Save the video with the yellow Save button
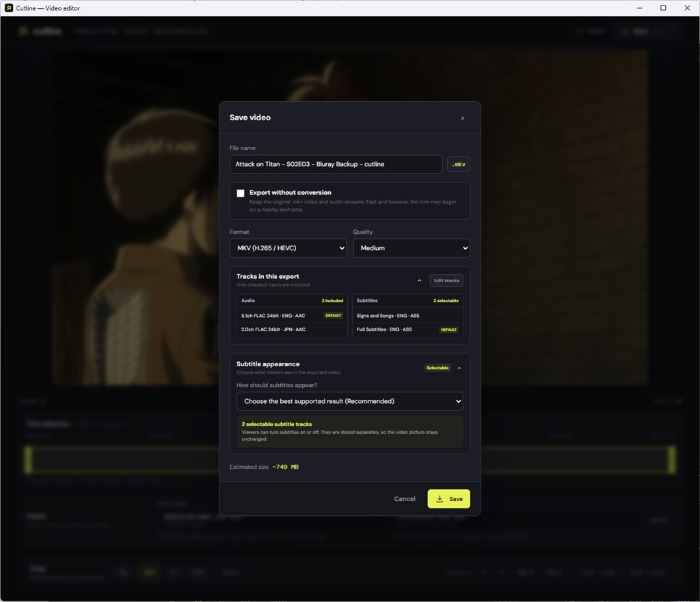 448,499
